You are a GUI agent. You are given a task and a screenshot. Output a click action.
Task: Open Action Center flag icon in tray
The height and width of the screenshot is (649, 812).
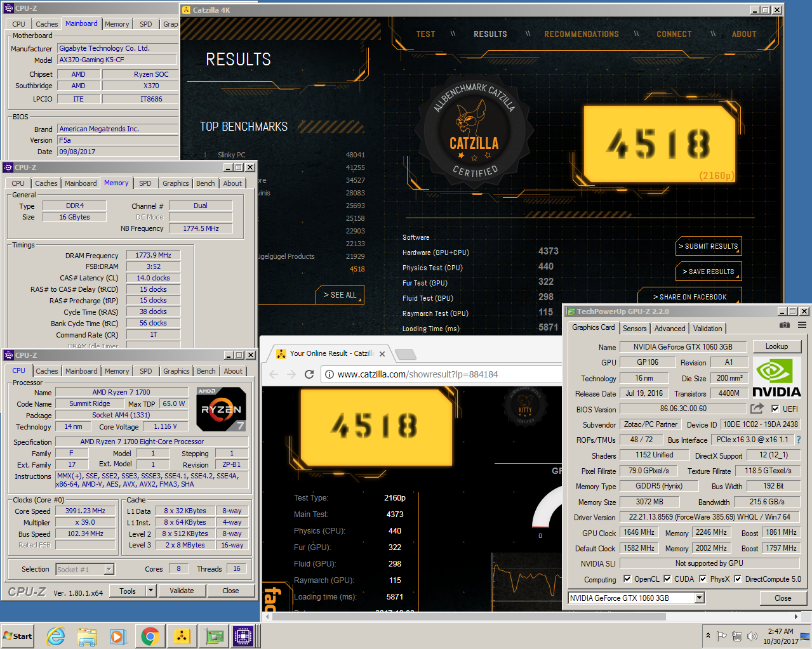[722, 636]
